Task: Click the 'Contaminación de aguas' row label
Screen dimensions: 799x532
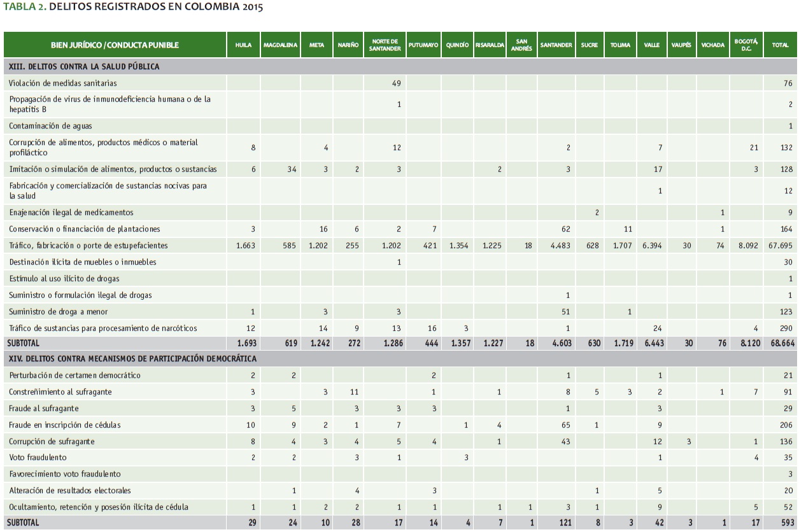Action: pyautogui.click(x=52, y=126)
